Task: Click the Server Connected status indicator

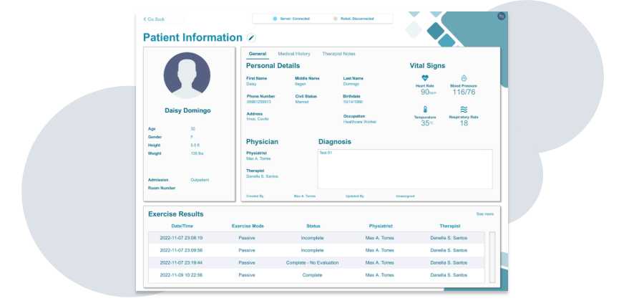Action: (291, 19)
